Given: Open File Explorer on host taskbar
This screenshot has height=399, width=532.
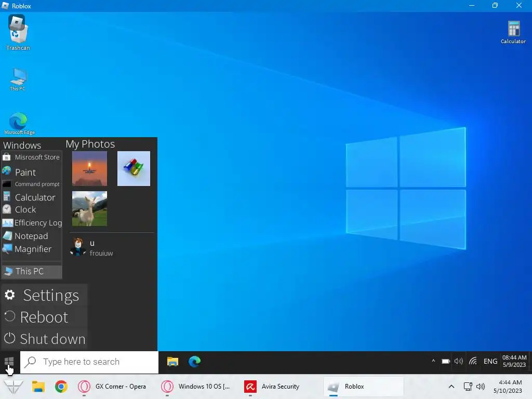Looking at the screenshot, I should coord(38,387).
